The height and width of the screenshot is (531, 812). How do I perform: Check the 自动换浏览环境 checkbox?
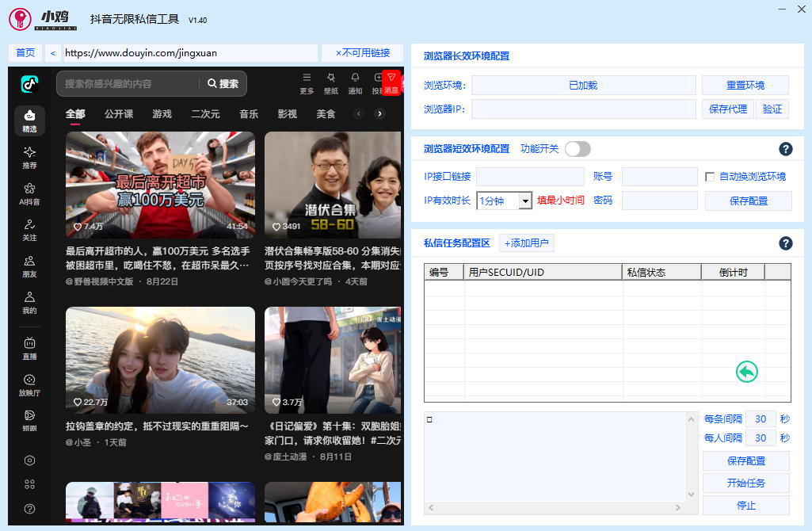710,177
